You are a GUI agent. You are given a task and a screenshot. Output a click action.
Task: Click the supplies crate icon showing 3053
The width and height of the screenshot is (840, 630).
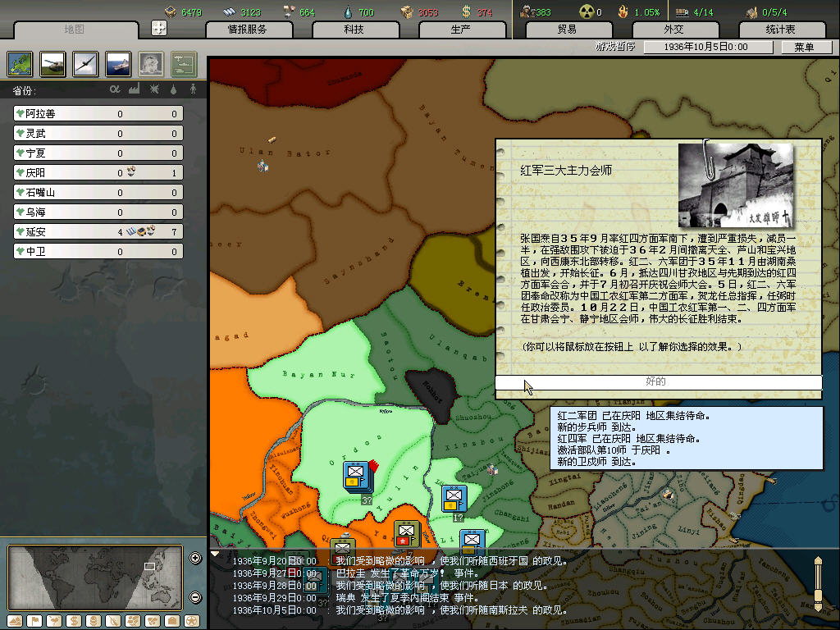[x=407, y=11]
